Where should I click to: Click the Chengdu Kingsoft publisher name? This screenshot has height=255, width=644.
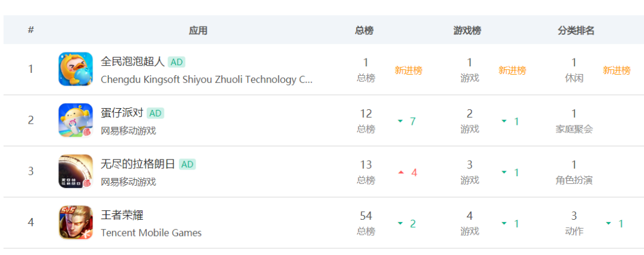click(x=206, y=79)
